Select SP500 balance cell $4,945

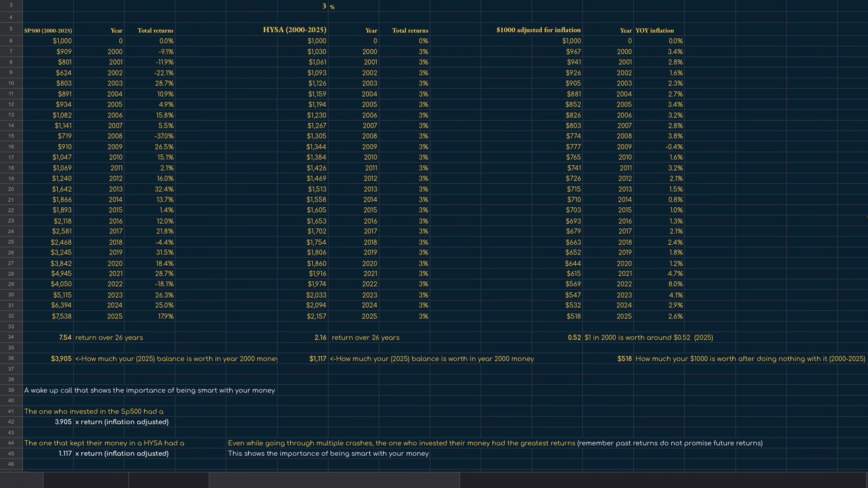tap(48, 273)
